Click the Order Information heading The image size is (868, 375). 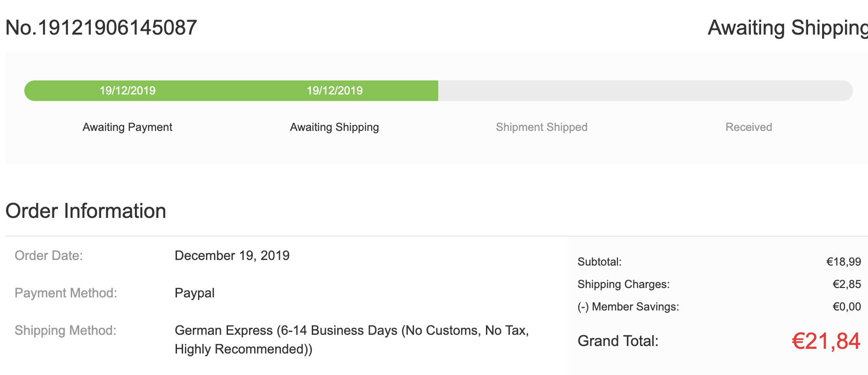click(x=86, y=211)
